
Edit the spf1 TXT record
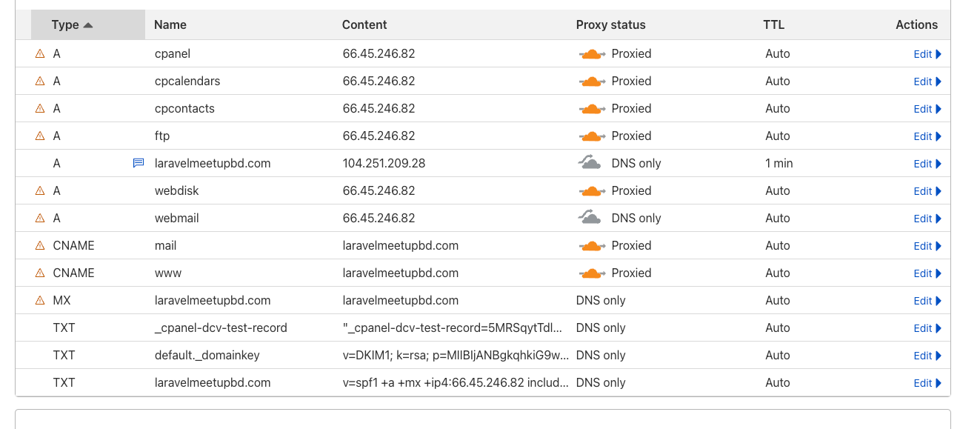pyautogui.click(x=927, y=383)
